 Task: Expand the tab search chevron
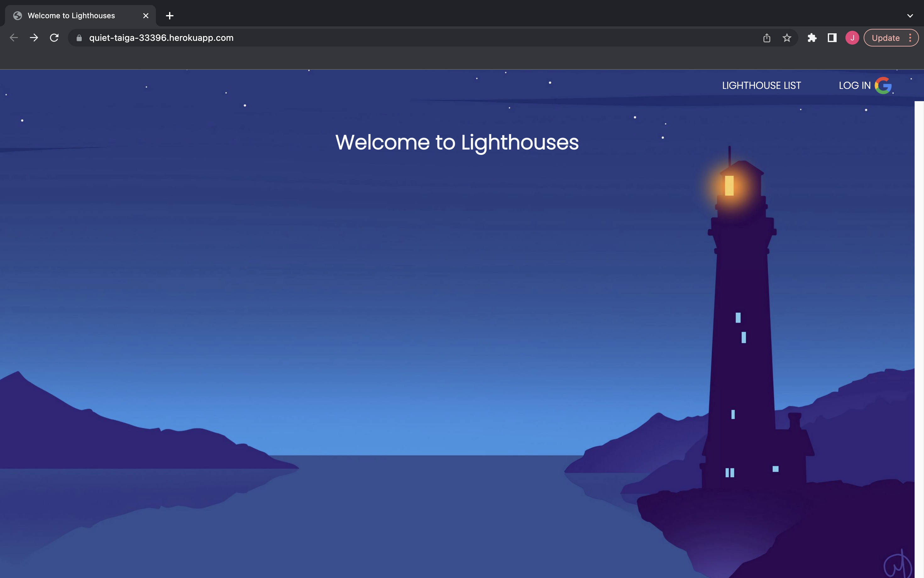click(x=910, y=16)
